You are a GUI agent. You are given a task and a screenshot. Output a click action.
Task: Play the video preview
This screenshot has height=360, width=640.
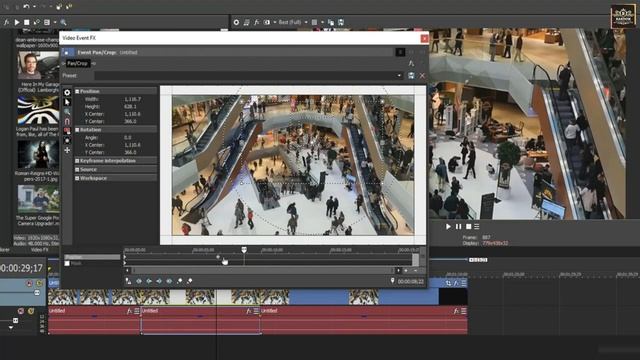(x=448, y=227)
